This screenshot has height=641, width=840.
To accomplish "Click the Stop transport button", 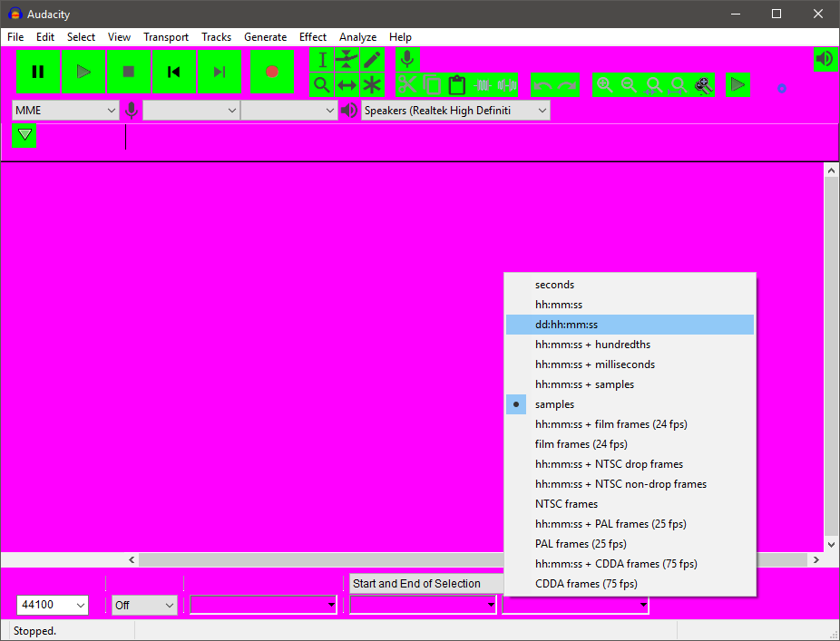I will pyautogui.click(x=129, y=72).
